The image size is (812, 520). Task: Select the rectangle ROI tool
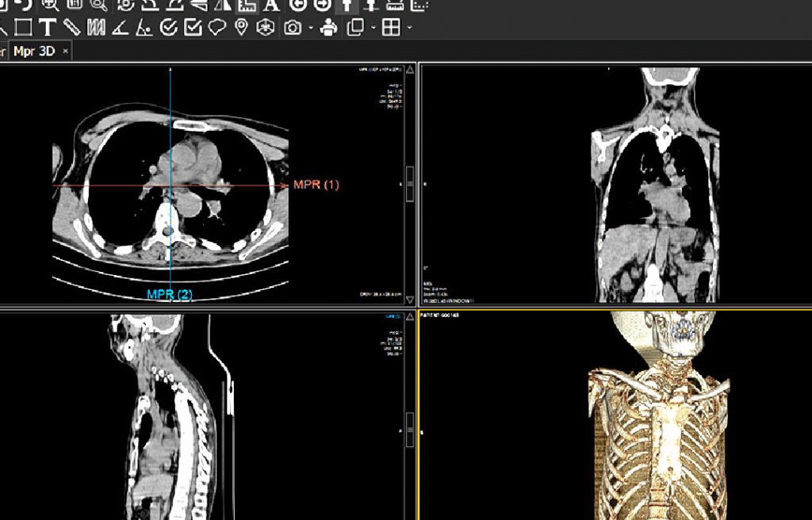[22, 28]
